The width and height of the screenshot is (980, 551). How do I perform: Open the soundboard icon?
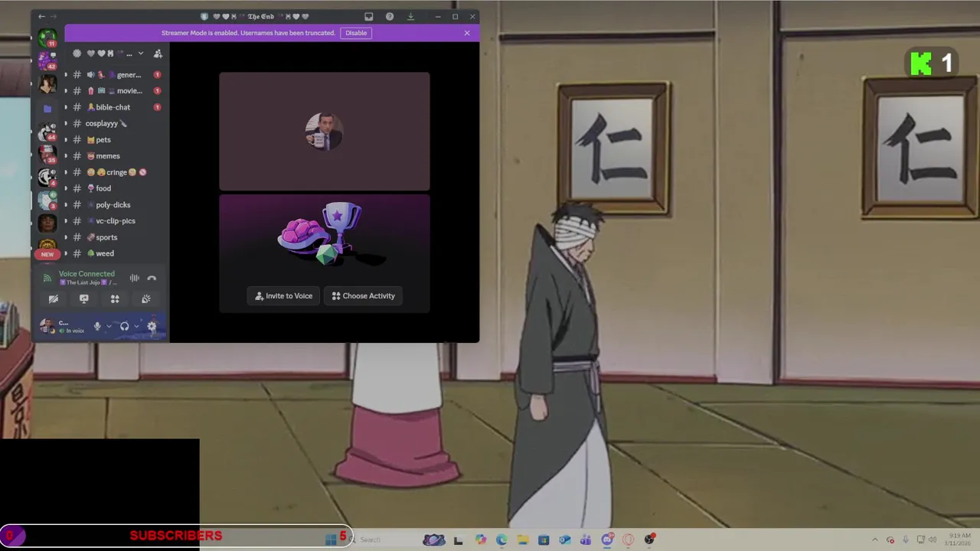tap(145, 298)
